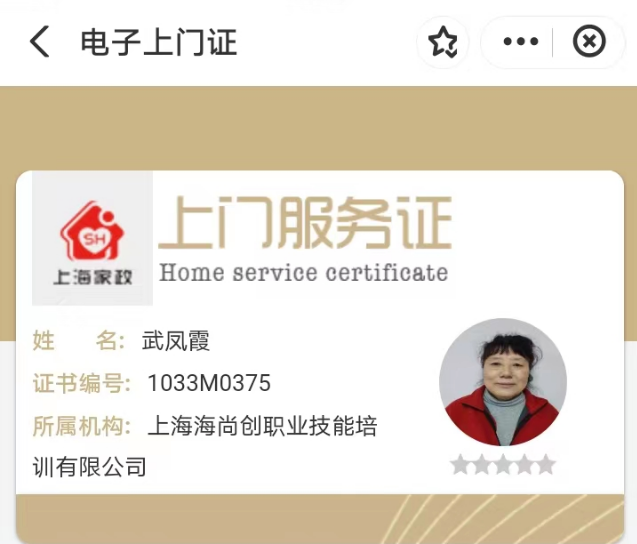637x544 pixels.
Task: Select certificate number 1033M0375
Action: [x=209, y=383]
